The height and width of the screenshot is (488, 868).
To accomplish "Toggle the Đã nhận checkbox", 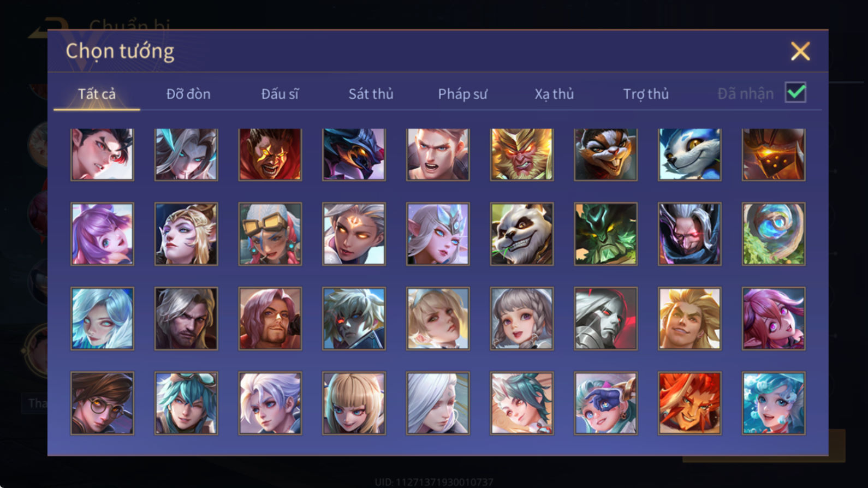I will 795,92.
